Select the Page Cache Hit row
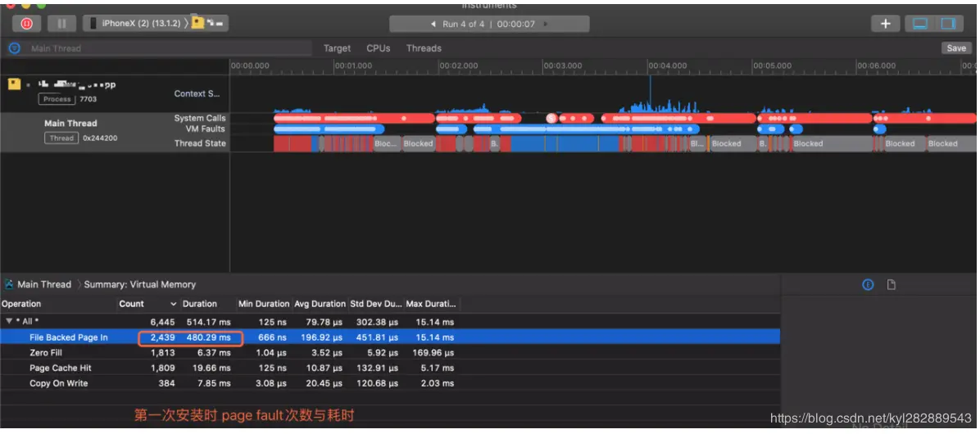The width and height of the screenshot is (980, 434). [x=390, y=368]
